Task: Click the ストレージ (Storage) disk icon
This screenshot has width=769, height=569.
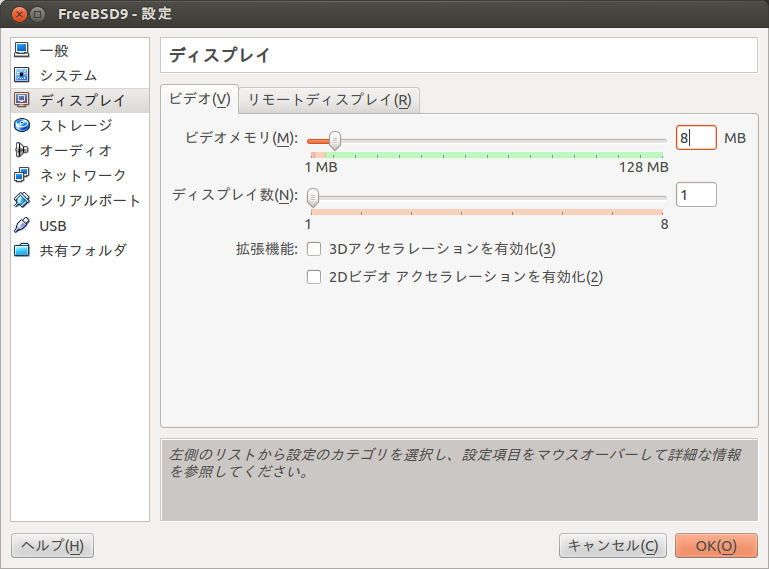Action: tap(22, 125)
